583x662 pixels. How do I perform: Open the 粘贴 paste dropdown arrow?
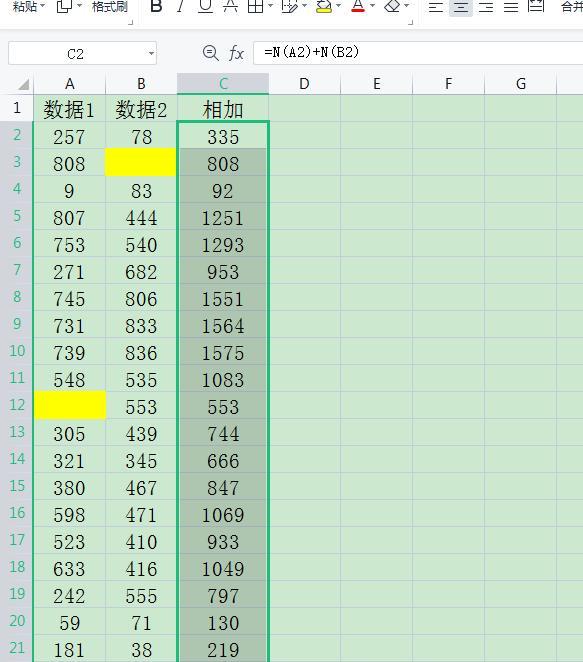[x=42, y=6]
